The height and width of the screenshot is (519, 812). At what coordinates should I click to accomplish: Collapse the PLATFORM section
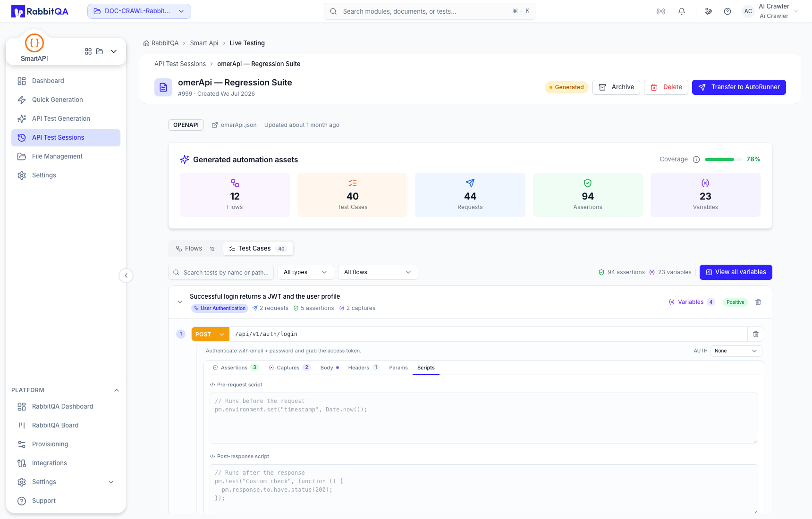[x=117, y=390]
